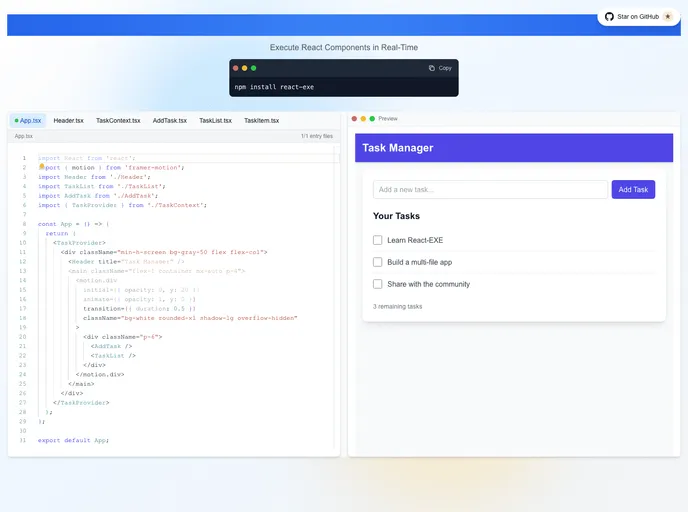Click the App.tsx breadcrumb below the tabs
Viewport: 688px width, 512px height.
(x=24, y=136)
